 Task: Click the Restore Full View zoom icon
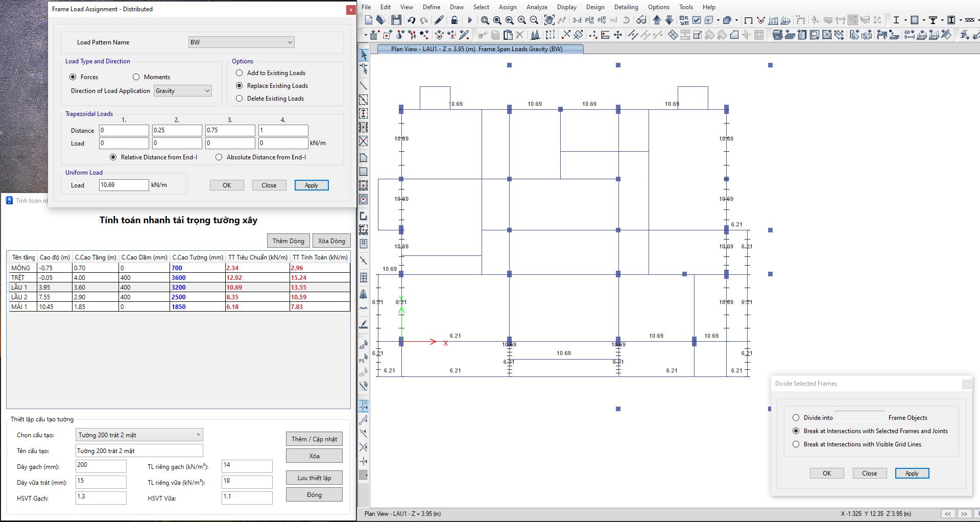click(x=497, y=20)
